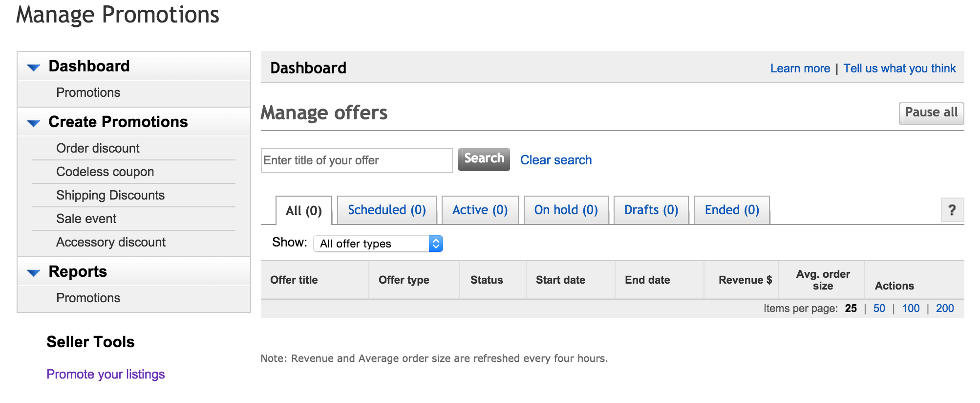Switch to the Scheduled (0) tab

[x=386, y=210]
